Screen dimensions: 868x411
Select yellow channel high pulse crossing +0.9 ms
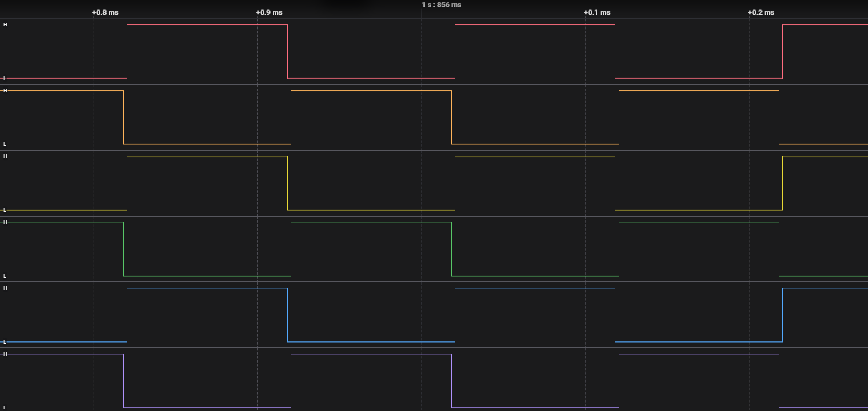click(x=207, y=183)
